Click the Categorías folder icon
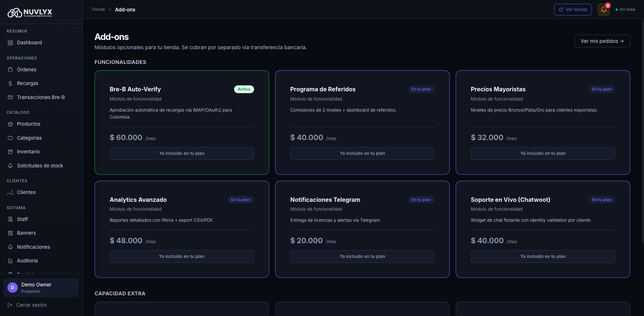 (x=10, y=138)
